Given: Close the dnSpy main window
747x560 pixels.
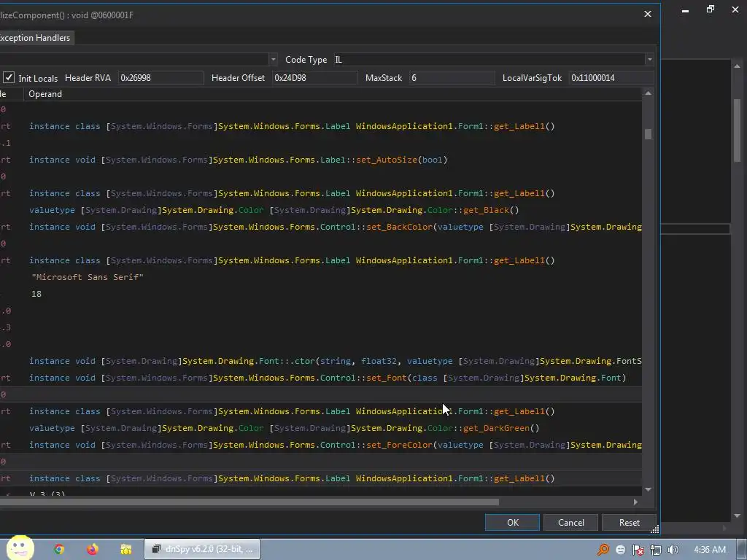Looking at the screenshot, I should point(735,9).
